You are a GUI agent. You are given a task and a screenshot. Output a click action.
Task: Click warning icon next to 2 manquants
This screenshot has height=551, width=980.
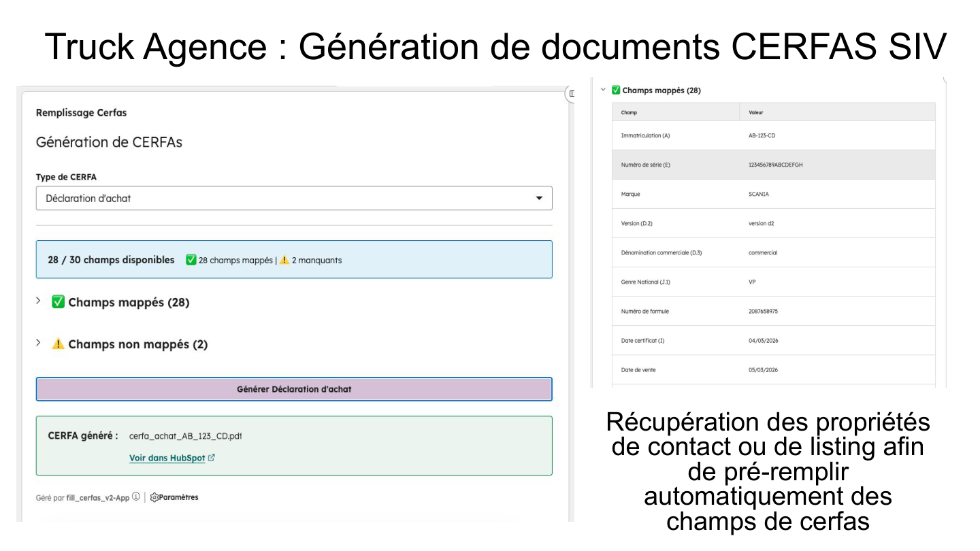284,260
